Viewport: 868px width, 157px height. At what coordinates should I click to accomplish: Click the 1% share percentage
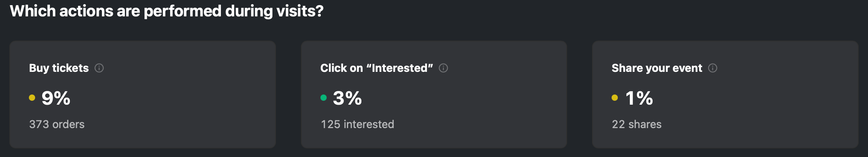pos(639,98)
